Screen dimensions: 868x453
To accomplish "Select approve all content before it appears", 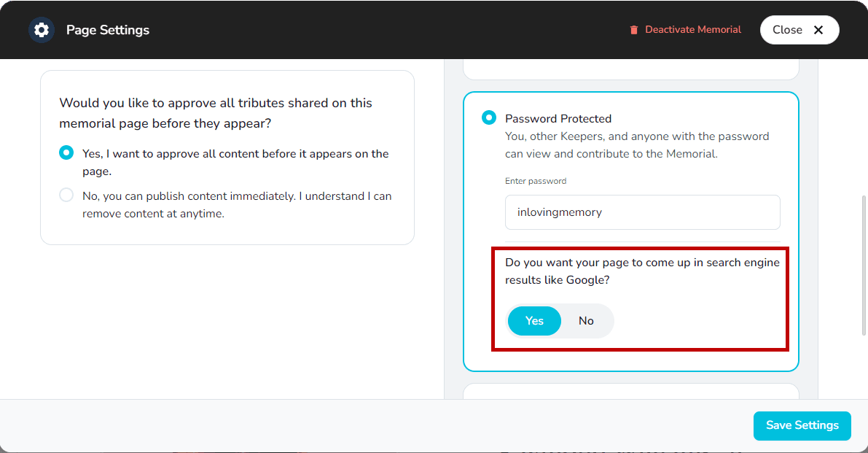I will [66, 152].
